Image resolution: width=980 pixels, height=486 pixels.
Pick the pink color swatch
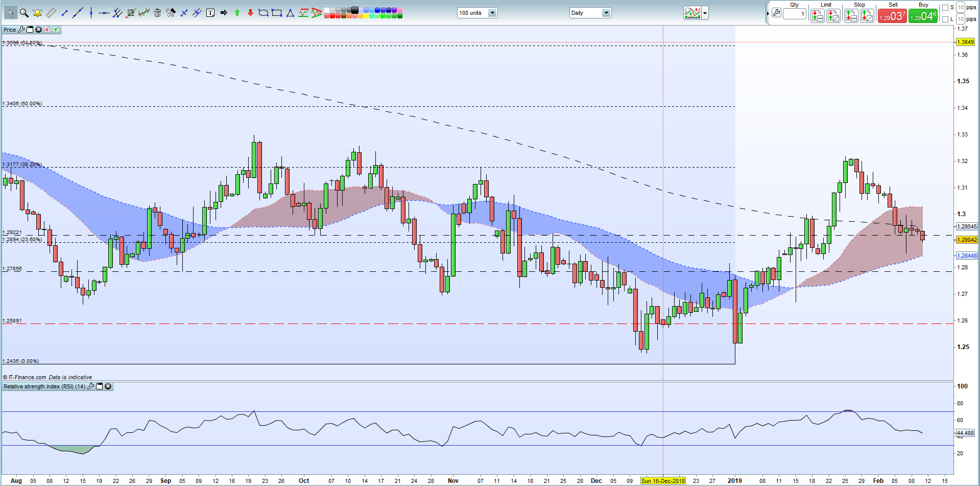click(x=400, y=10)
